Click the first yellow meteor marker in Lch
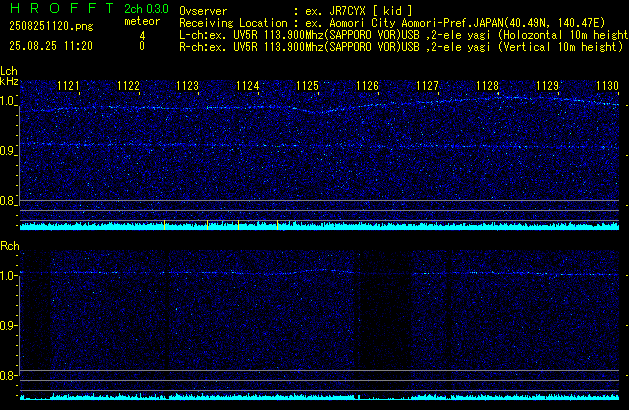 tap(164, 225)
